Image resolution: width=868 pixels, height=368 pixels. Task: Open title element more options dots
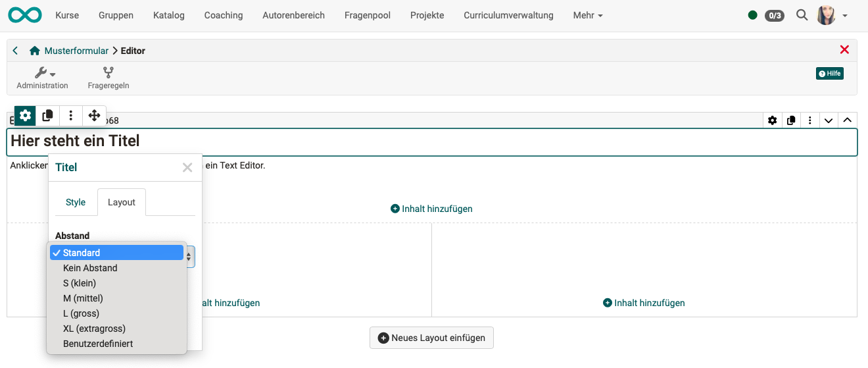click(70, 115)
